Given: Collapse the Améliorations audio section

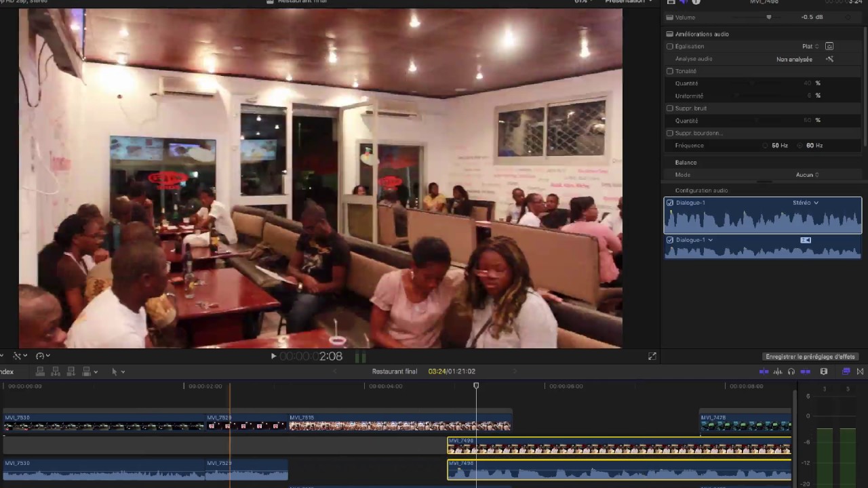Looking at the screenshot, I should pos(670,34).
